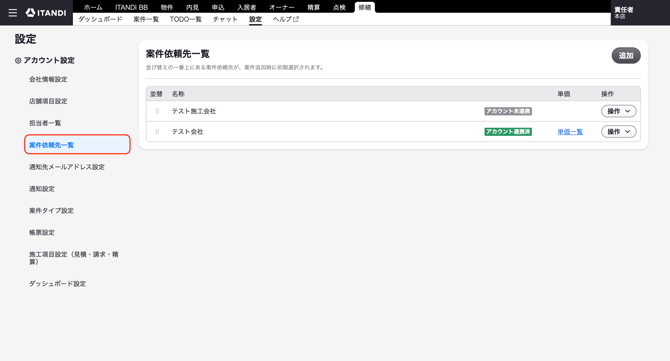The height and width of the screenshot is (361, 670).
Task: Open ダッシュボード設定 in sidebar
Action: pos(57,283)
